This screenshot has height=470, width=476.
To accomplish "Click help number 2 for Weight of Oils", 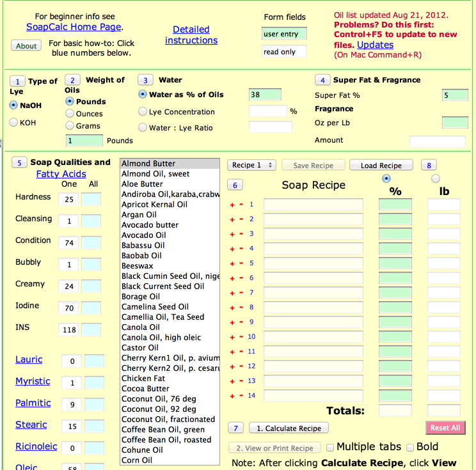I will click(72, 80).
